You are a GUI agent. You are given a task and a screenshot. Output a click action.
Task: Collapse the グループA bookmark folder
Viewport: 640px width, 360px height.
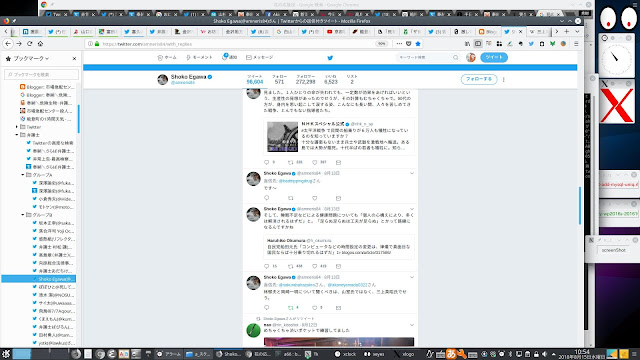pos(23,175)
